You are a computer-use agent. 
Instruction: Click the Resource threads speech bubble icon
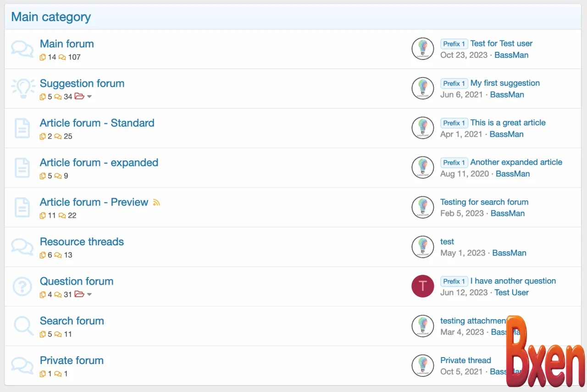[x=22, y=247]
